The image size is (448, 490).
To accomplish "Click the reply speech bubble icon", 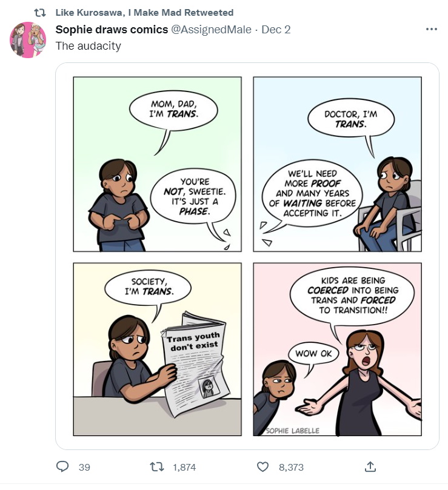I will click(x=62, y=467).
